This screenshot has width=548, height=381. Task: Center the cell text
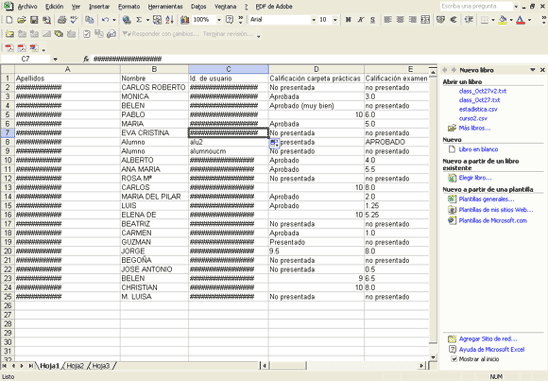[x=400, y=20]
